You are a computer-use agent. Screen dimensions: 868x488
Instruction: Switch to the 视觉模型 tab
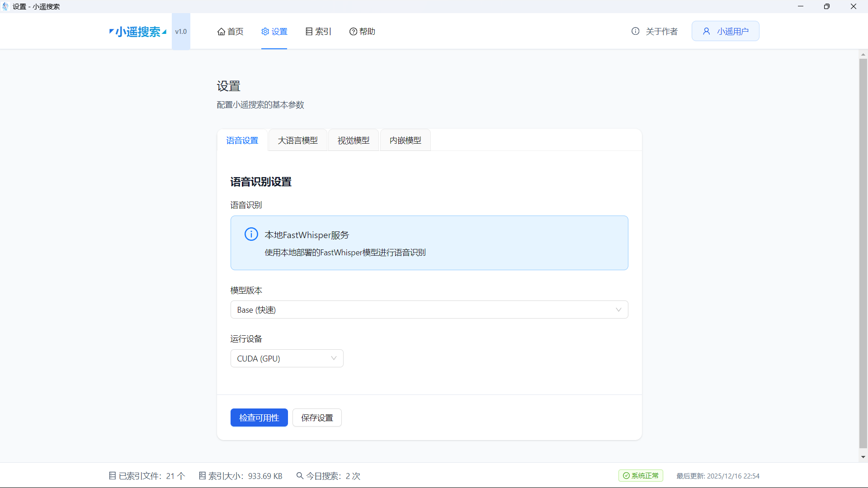(354, 140)
